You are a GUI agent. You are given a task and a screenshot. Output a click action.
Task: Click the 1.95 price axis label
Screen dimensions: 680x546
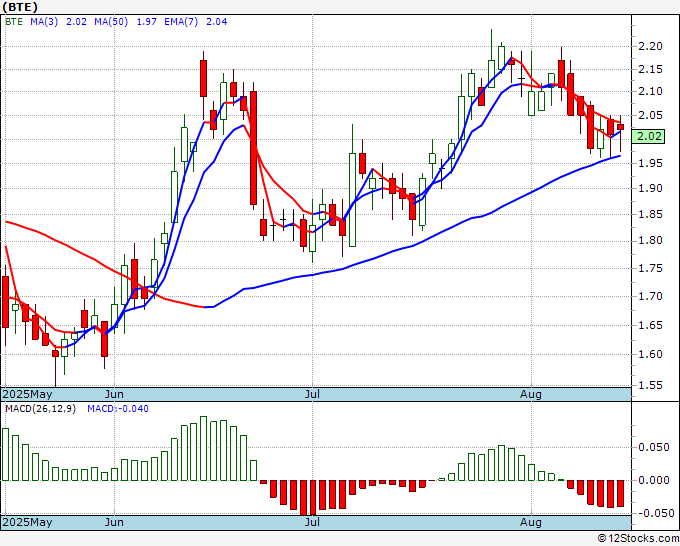[x=650, y=163]
